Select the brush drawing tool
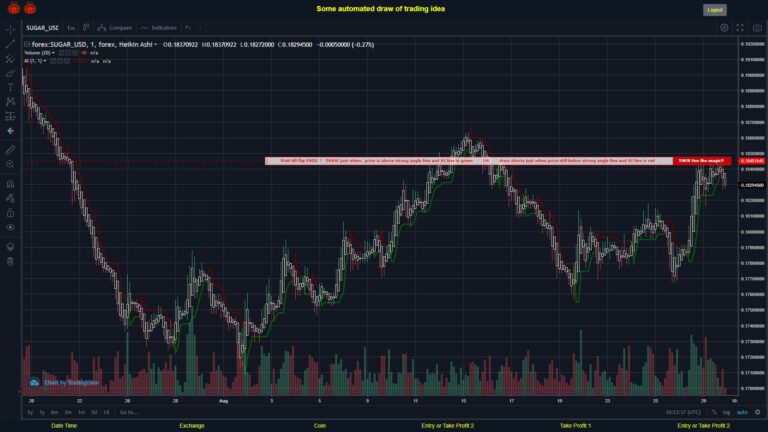Screen dimensions: 768x432 pos(10,73)
